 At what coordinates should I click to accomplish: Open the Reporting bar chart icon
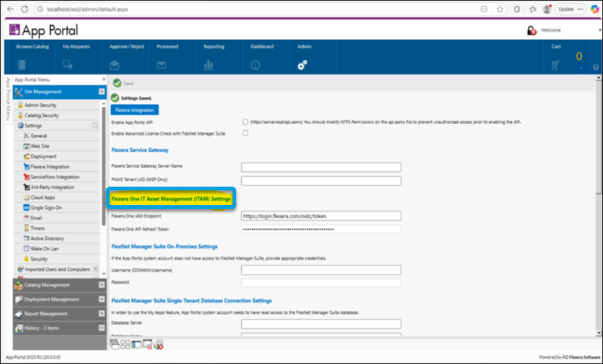208,66
